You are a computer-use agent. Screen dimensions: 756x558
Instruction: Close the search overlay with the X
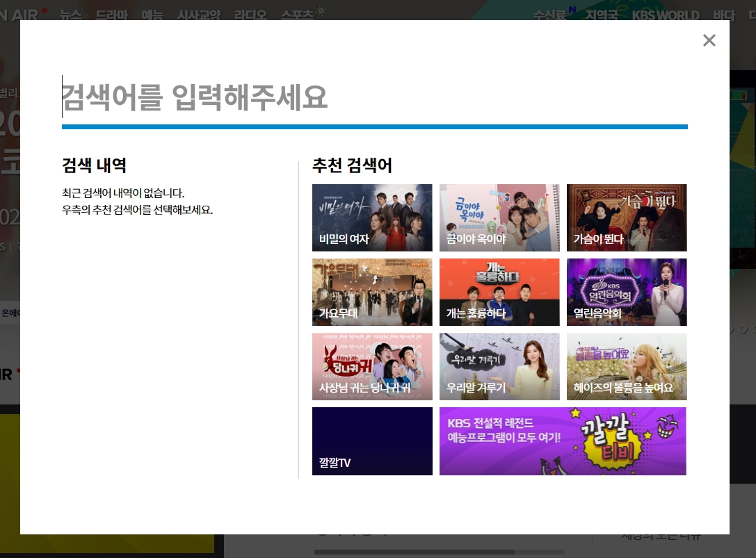[709, 40]
